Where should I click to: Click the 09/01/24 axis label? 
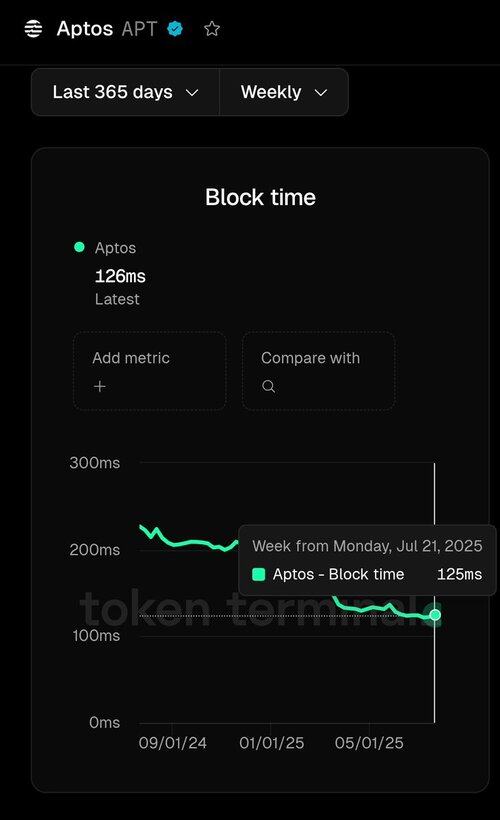point(173,743)
